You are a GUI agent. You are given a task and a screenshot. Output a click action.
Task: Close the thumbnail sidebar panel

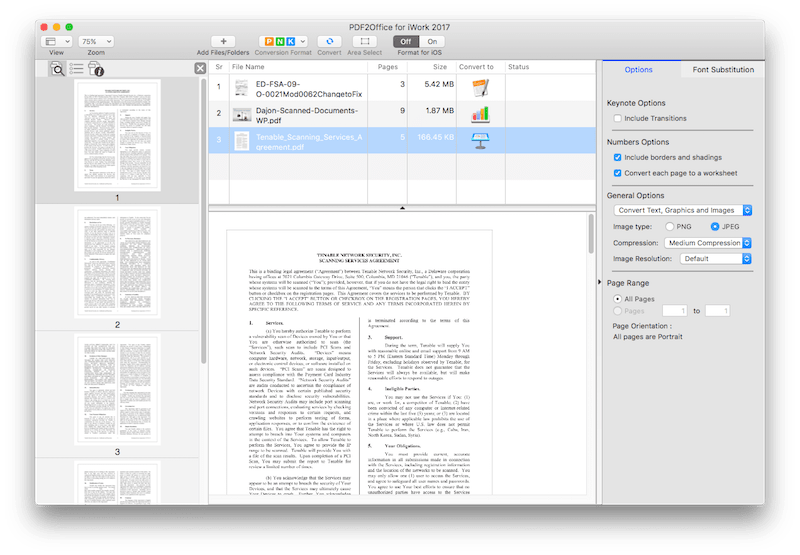pos(201,68)
